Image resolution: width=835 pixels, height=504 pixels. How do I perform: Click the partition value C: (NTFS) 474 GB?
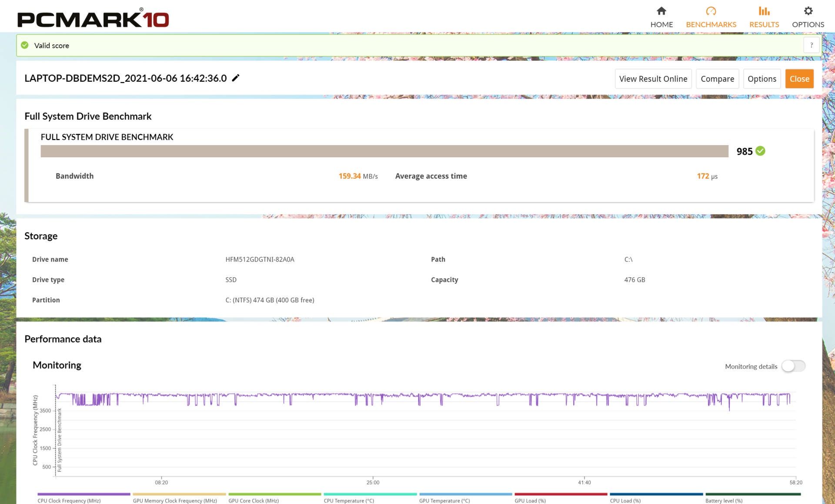(270, 300)
